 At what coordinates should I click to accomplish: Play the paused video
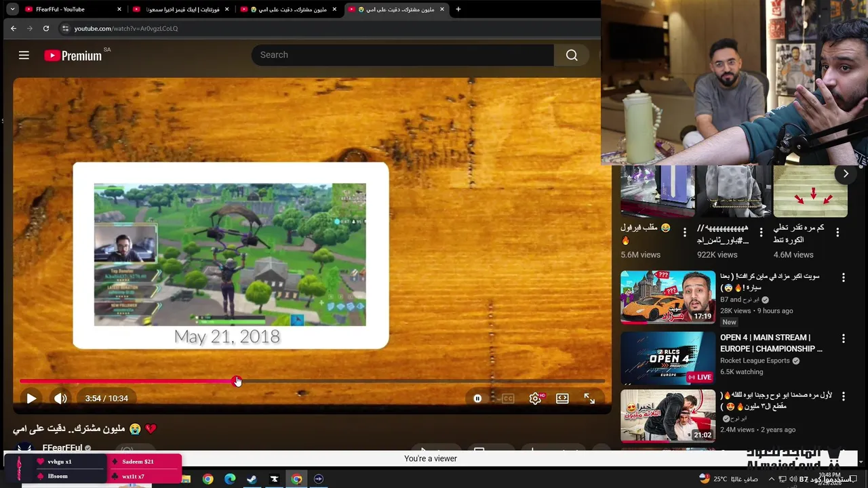pos(31,399)
